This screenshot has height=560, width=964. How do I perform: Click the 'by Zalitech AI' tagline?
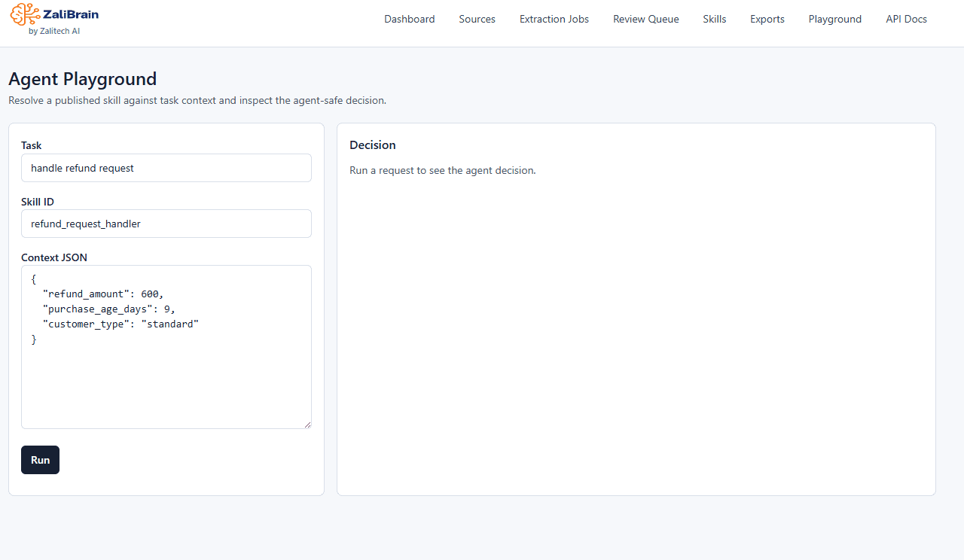(54, 32)
